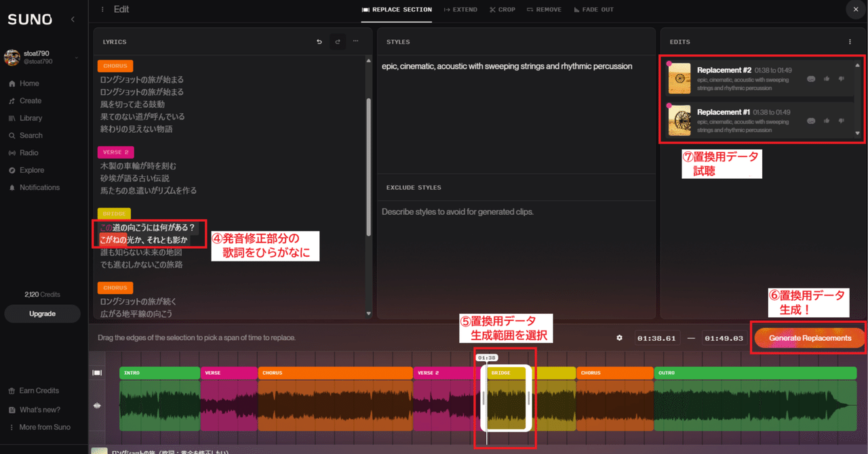868x454 pixels.
Task: Switch to the Remove tab
Action: [544, 9]
